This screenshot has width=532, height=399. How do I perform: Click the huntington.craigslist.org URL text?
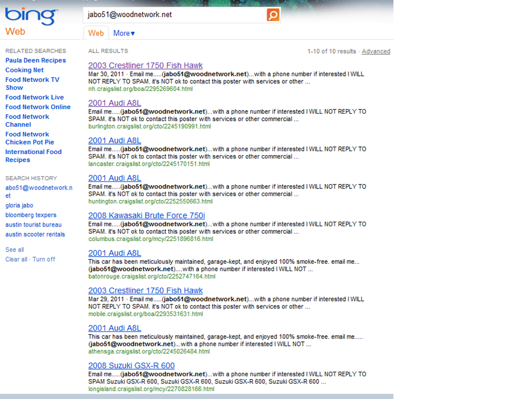[x=150, y=202]
